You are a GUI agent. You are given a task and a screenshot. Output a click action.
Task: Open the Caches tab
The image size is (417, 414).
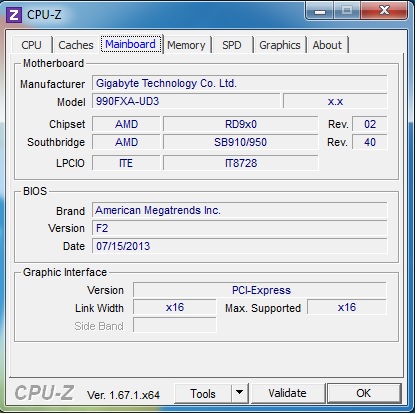[x=76, y=45]
